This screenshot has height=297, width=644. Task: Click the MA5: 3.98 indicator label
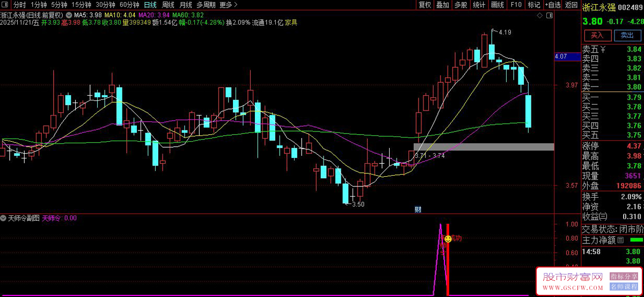(88, 15)
